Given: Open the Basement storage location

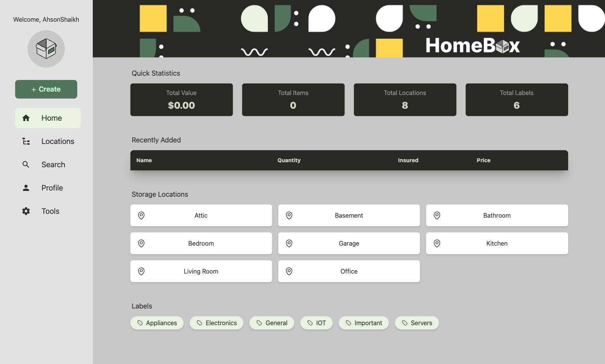Looking at the screenshot, I should (x=348, y=215).
